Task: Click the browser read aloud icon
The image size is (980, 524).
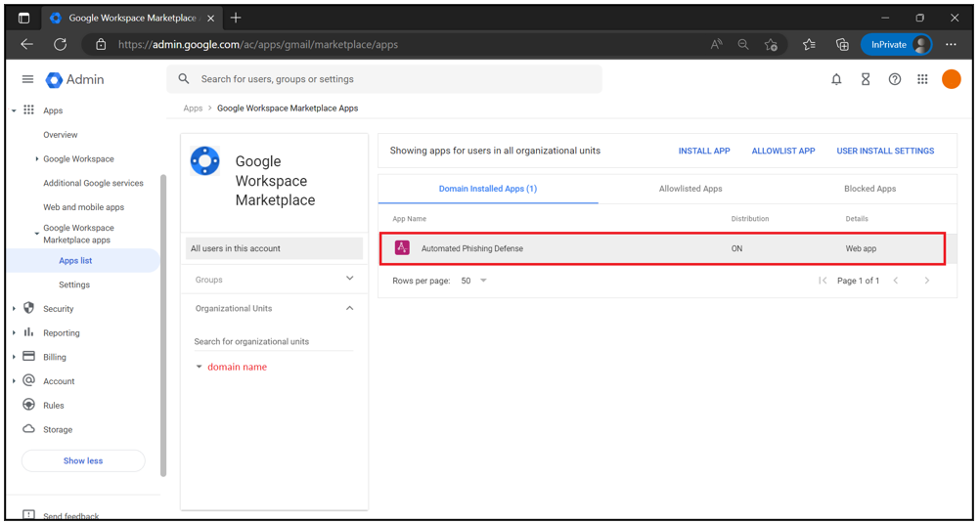Action: (716, 44)
